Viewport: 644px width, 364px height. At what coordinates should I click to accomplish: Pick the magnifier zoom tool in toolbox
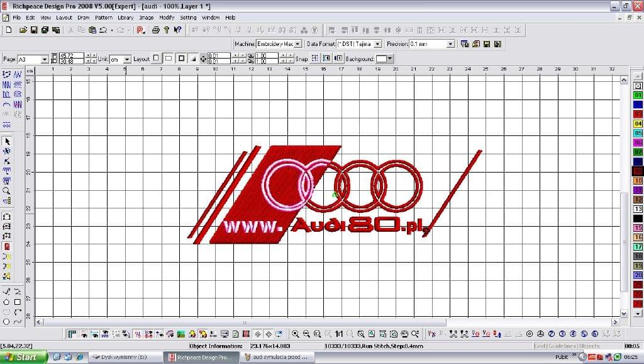(6, 191)
